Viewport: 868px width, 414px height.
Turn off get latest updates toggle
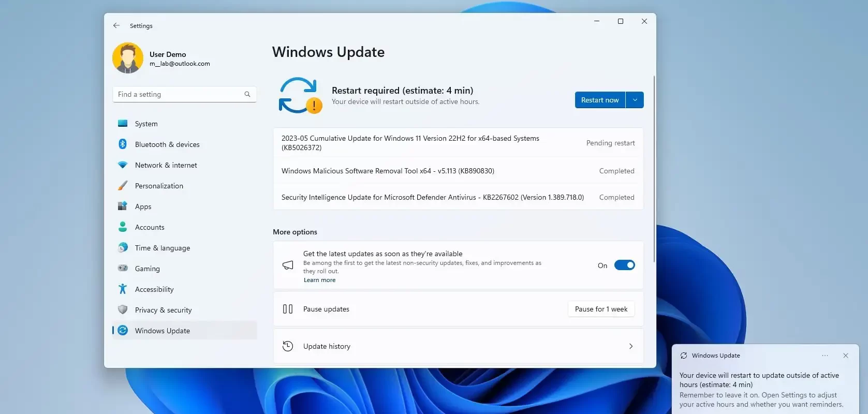(x=625, y=265)
